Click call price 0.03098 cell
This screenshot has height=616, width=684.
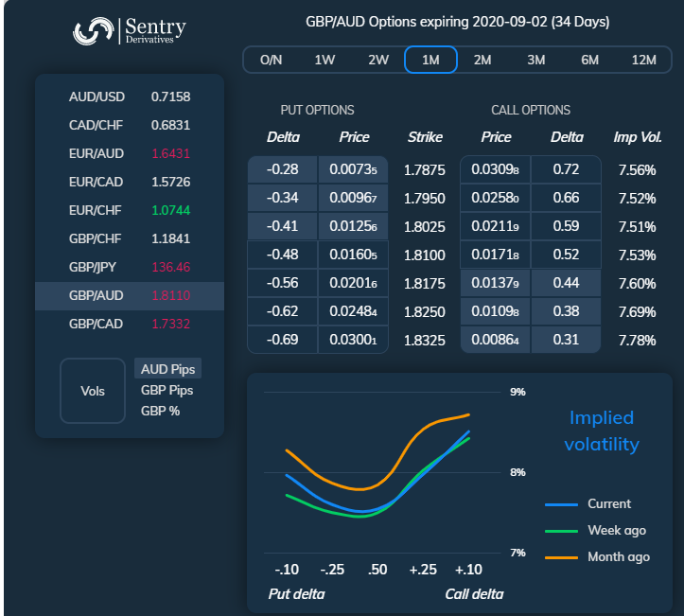point(495,169)
